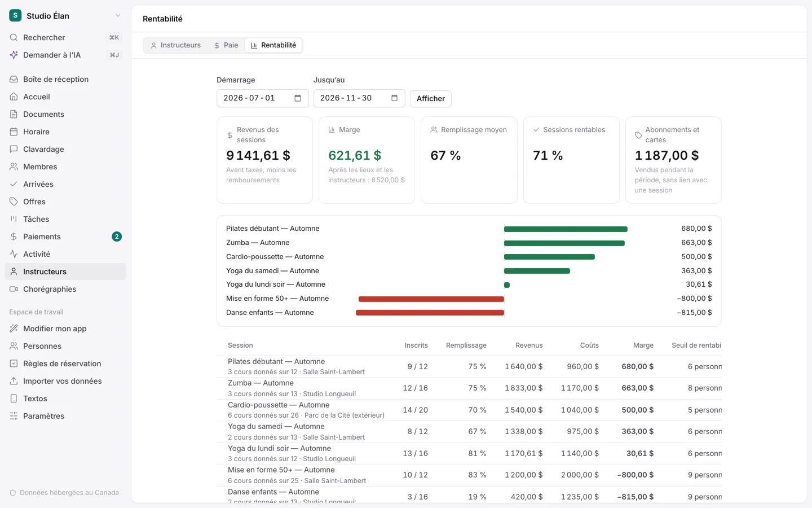Click the Rechercher search icon
812x508 pixels.
click(x=14, y=37)
